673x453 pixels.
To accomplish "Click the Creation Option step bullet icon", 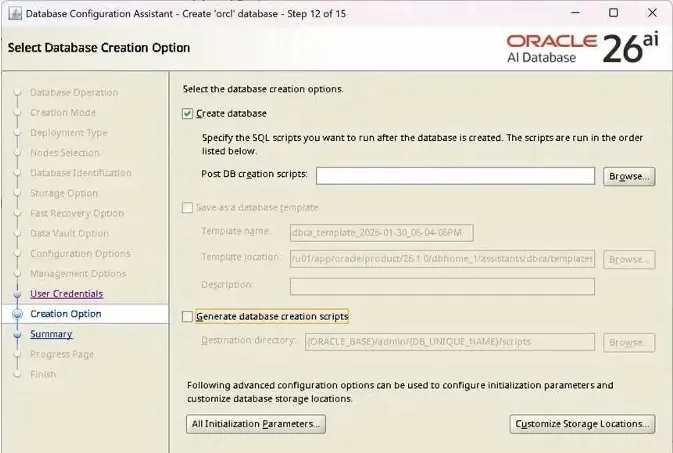I will (17, 314).
